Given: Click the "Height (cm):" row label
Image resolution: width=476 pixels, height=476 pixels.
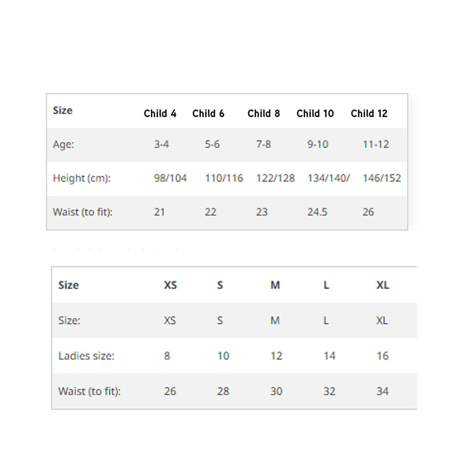Looking at the screenshot, I should [81, 178].
